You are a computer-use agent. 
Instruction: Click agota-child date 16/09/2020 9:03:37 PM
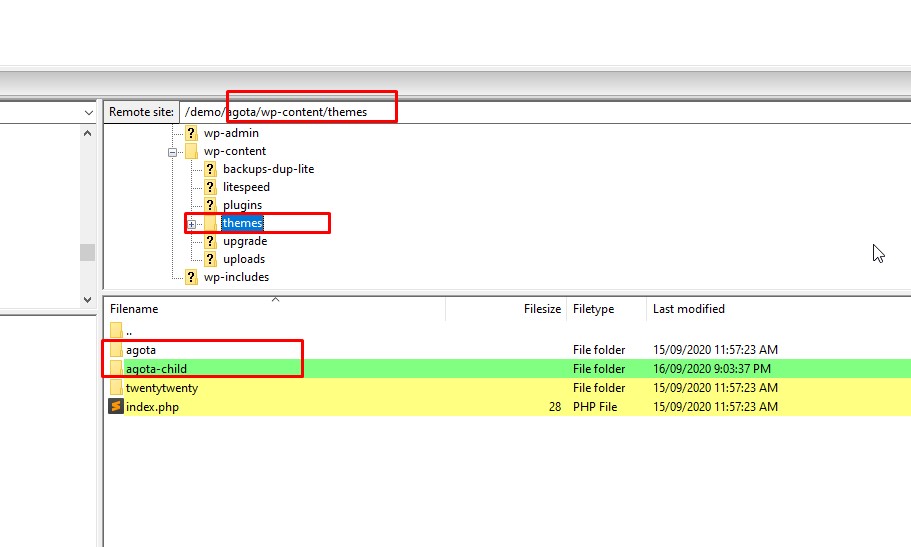(x=712, y=369)
